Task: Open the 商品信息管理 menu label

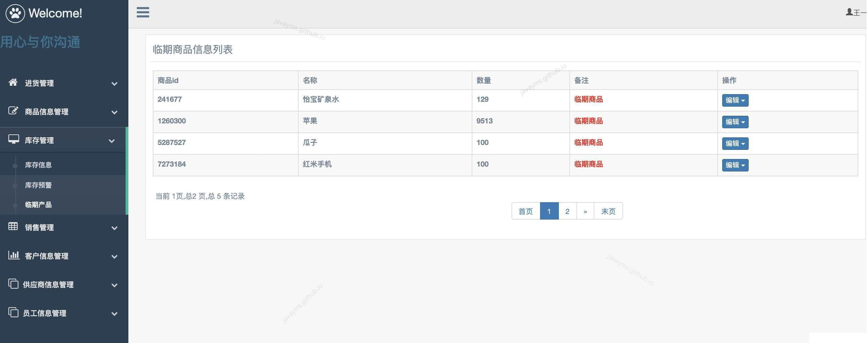Action: 46,112
